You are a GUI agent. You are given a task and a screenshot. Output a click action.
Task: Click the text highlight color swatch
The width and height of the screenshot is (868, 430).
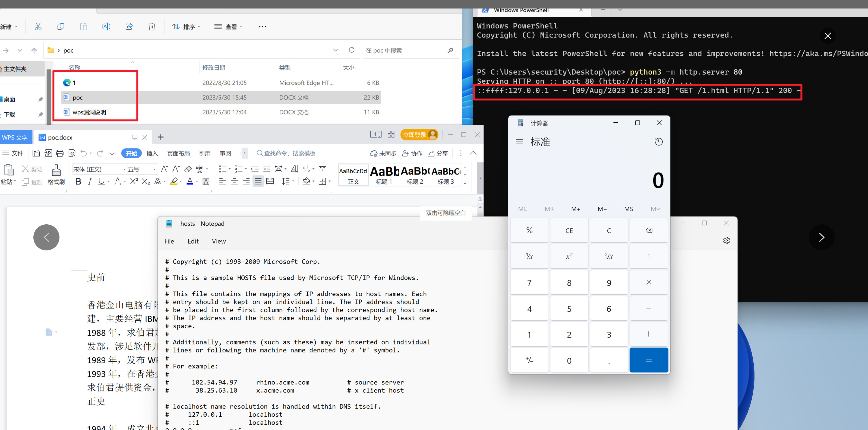click(x=174, y=181)
